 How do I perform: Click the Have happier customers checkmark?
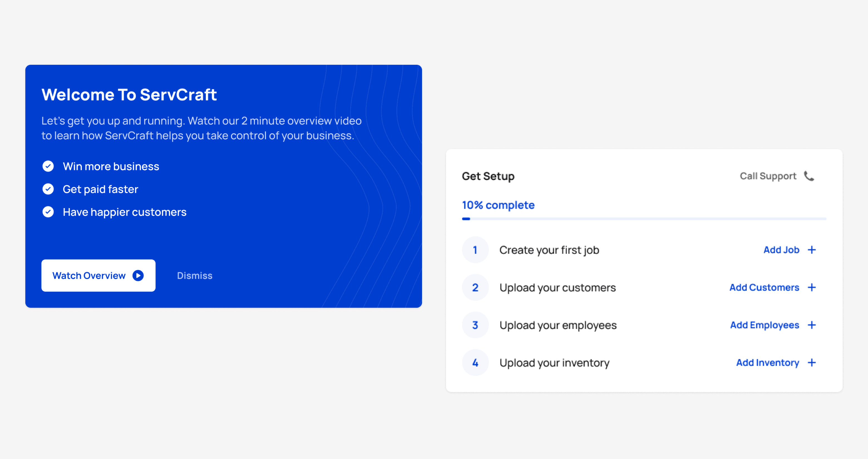48,212
